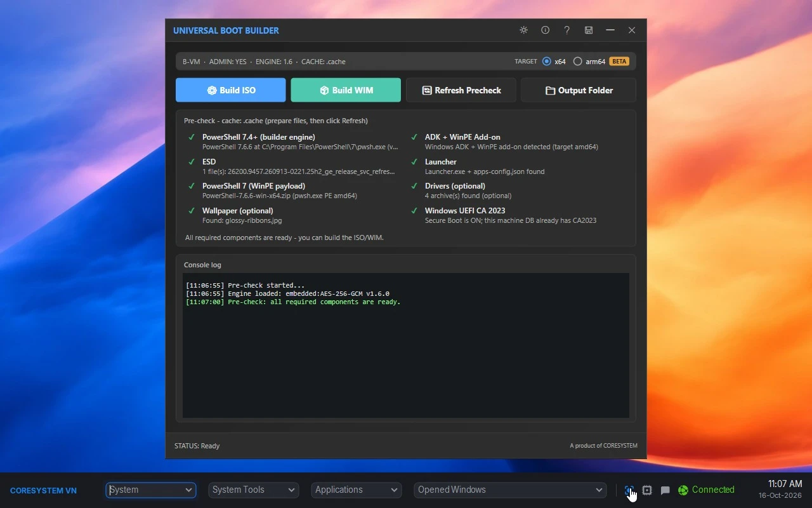Toggle the theme with the sun icon
Image resolution: width=812 pixels, height=508 pixels.
[x=523, y=30]
